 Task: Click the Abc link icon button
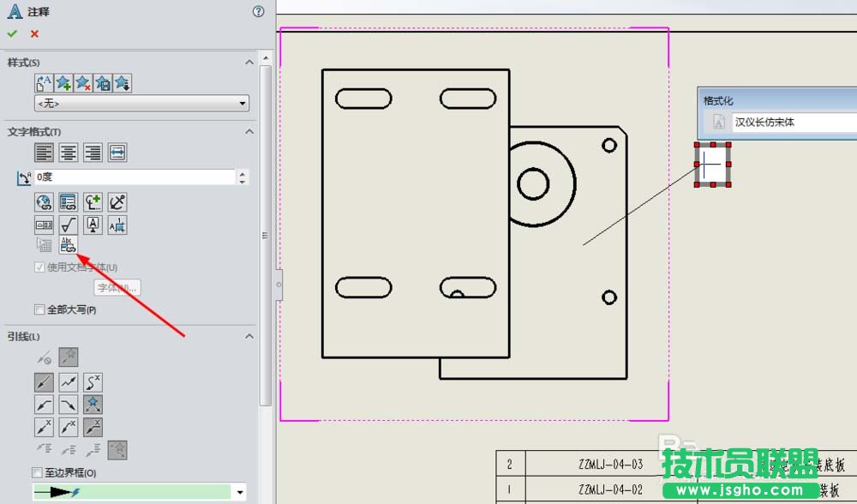(69, 244)
